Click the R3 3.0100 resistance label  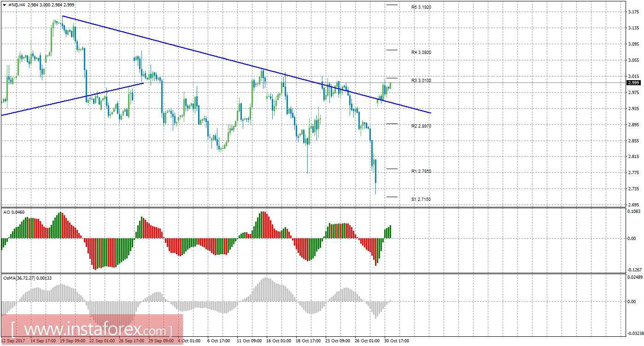[x=421, y=81]
